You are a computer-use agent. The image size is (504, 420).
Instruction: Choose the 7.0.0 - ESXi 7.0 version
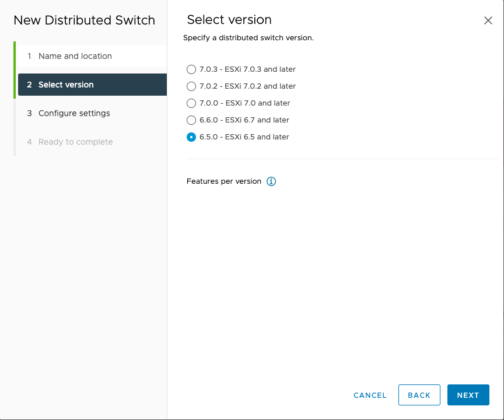(191, 103)
